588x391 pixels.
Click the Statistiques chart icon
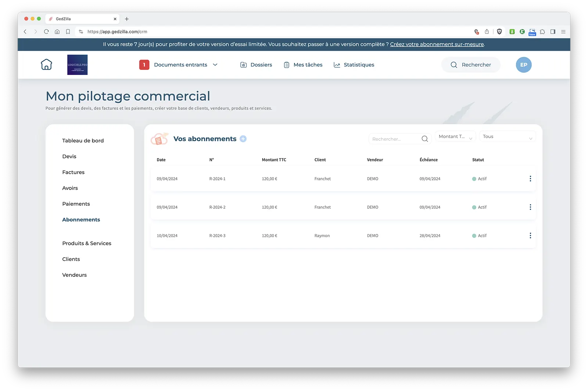tap(337, 65)
